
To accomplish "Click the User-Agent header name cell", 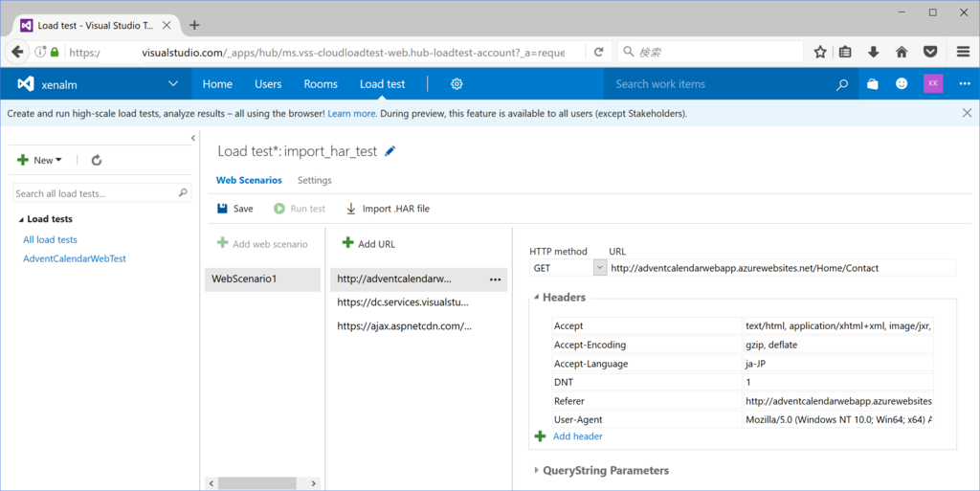I will coord(647,420).
